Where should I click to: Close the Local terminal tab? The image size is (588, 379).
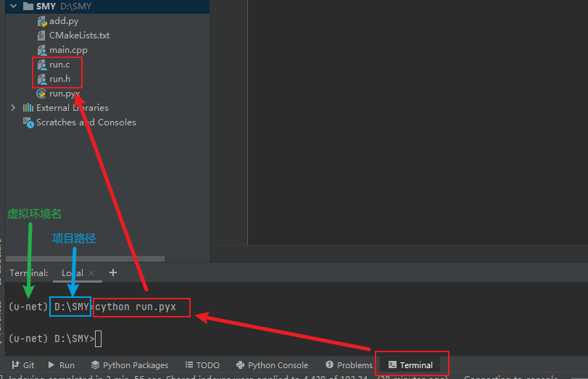tap(91, 273)
